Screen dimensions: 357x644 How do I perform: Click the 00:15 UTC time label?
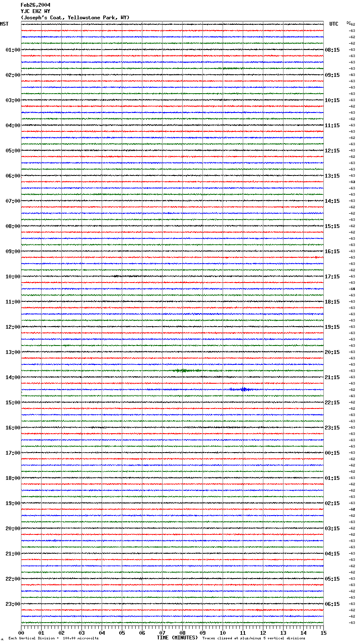332,453
